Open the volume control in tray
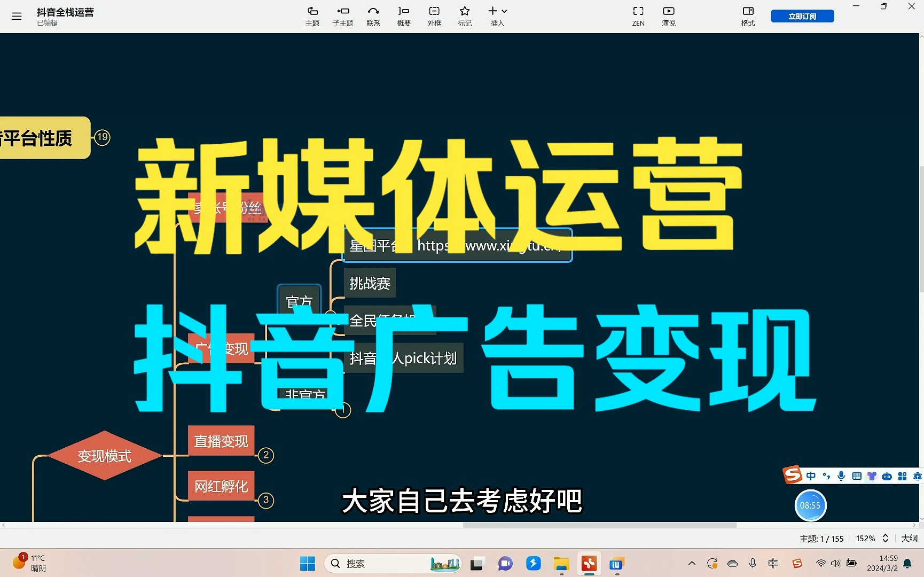The width and height of the screenshot is (924, 577). pos(836,563)
